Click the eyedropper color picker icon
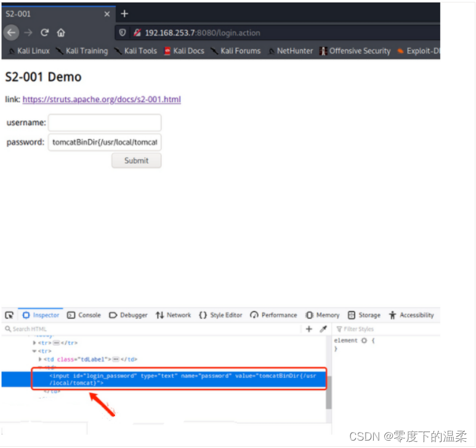Image resolution: width=476 pixels, height=448 pixels. 323,329
